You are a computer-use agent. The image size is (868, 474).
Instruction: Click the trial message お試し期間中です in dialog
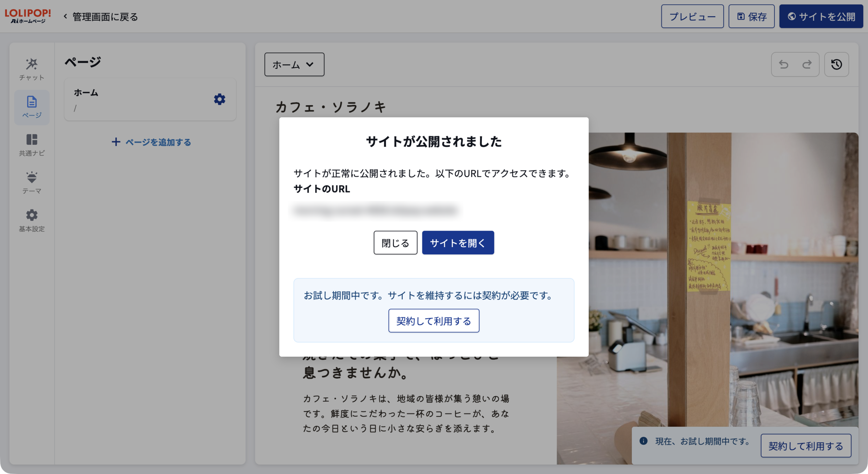(429, 296)
